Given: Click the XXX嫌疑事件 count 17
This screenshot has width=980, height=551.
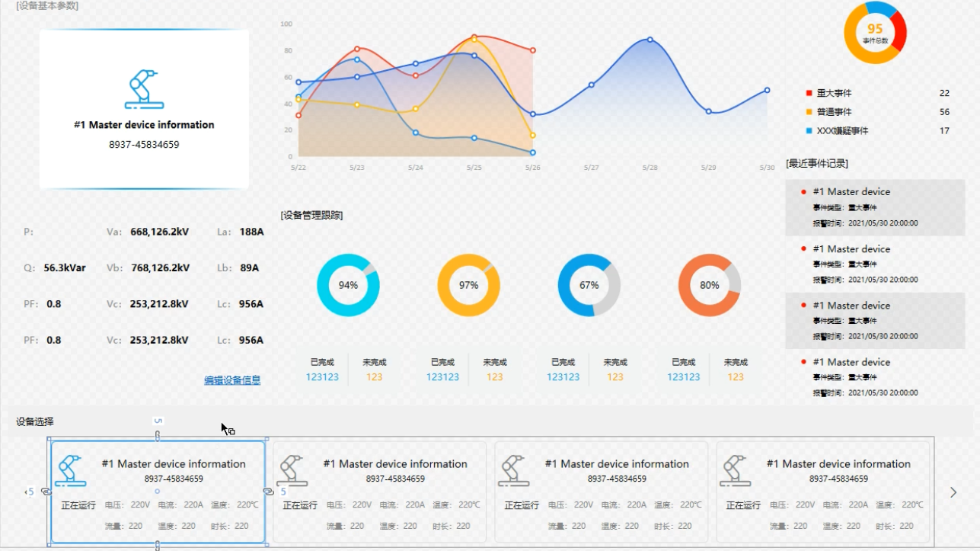Looking at the screenshot, I should (x=944, y=131).
